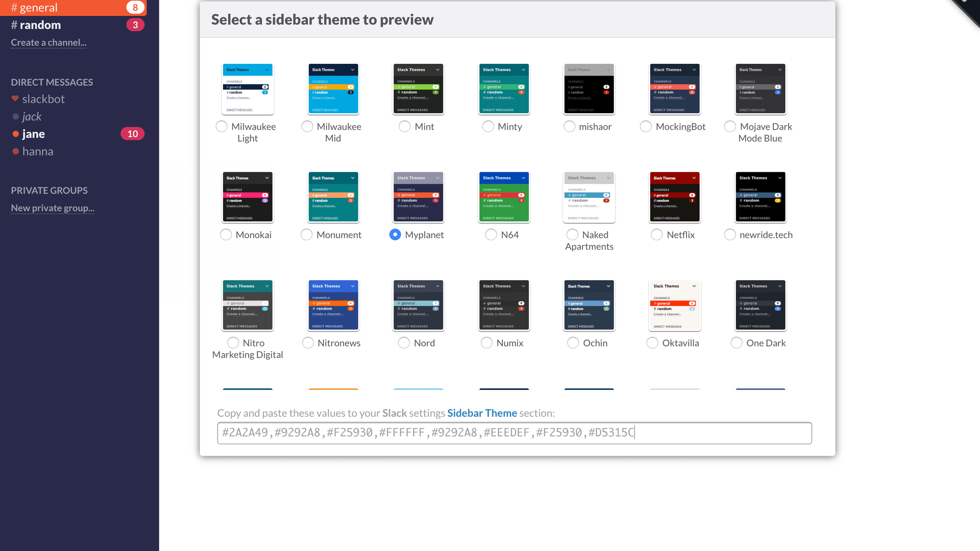The width and height of the screenshot is (980, 551).
Task: Click the chevron on newride.tech preview header
Action: tap(779, 178)
